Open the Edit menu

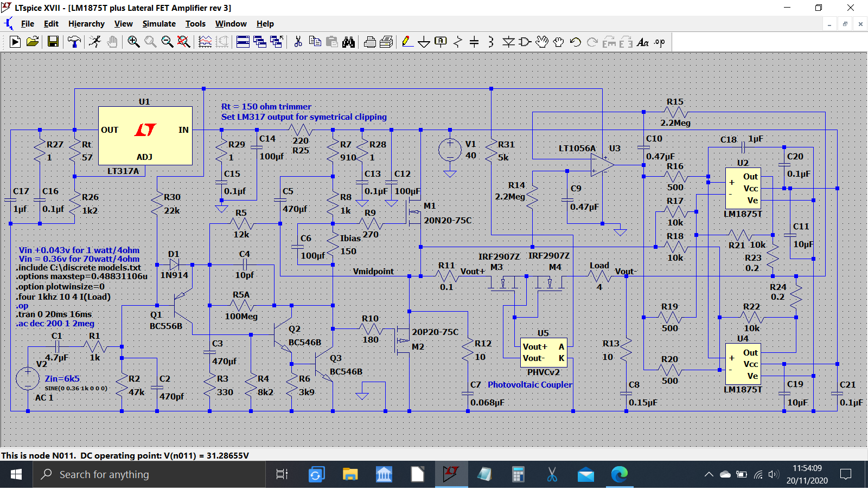pos(51,24)
